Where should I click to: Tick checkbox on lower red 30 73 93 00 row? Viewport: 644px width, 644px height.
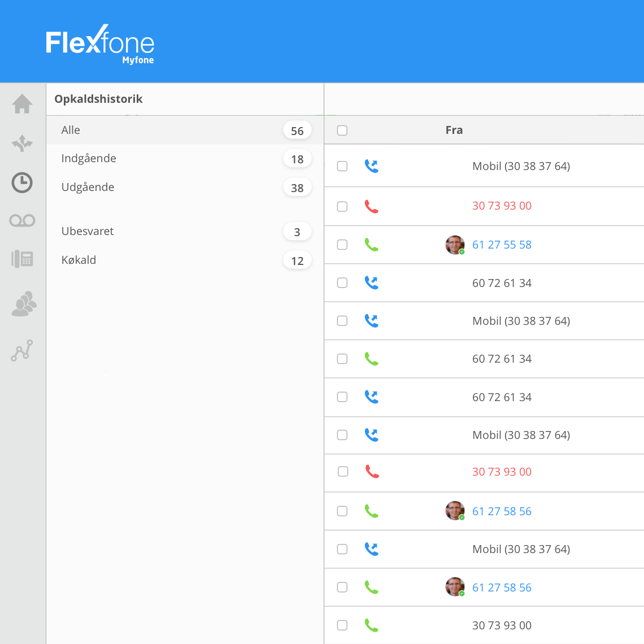pos(343,472)
